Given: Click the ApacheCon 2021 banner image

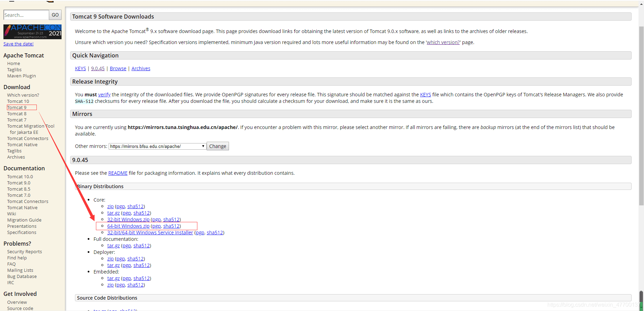Looking at the screenshot, I should coord(32,32).
